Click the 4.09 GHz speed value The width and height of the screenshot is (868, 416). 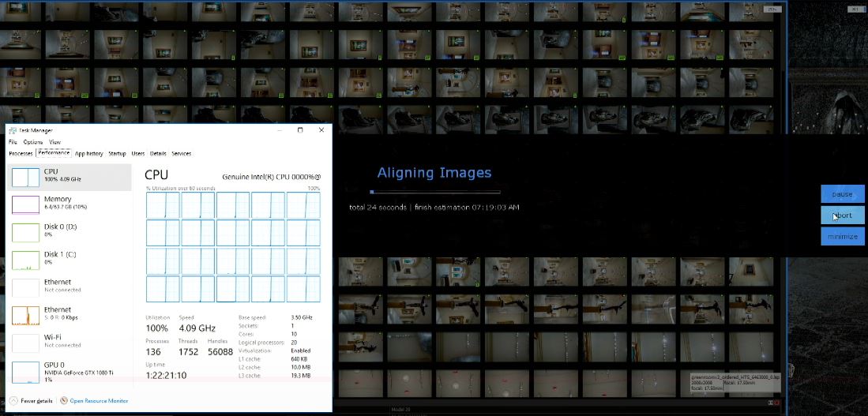coord(197,328)
